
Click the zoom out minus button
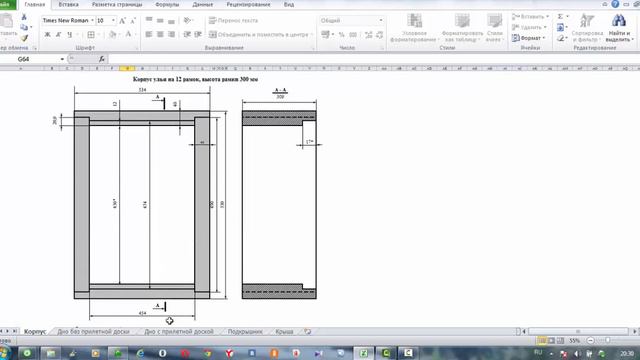click(x=591, y=340)
